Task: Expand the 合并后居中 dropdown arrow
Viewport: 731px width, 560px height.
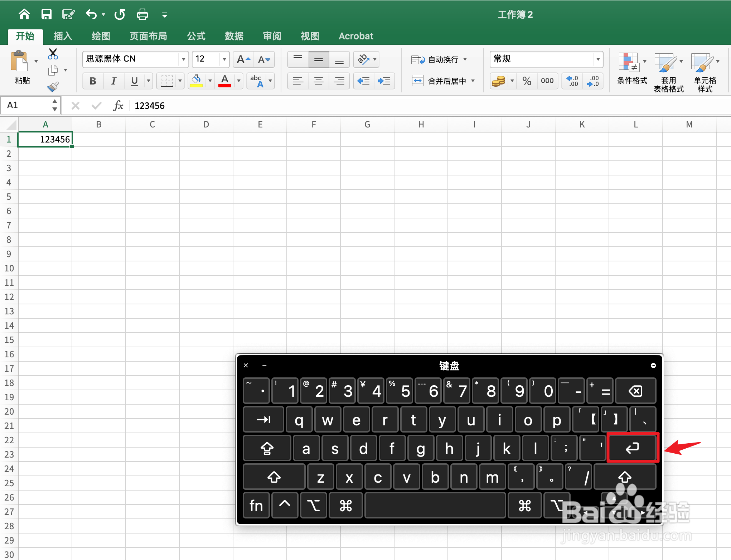Action: click(473, 81)
